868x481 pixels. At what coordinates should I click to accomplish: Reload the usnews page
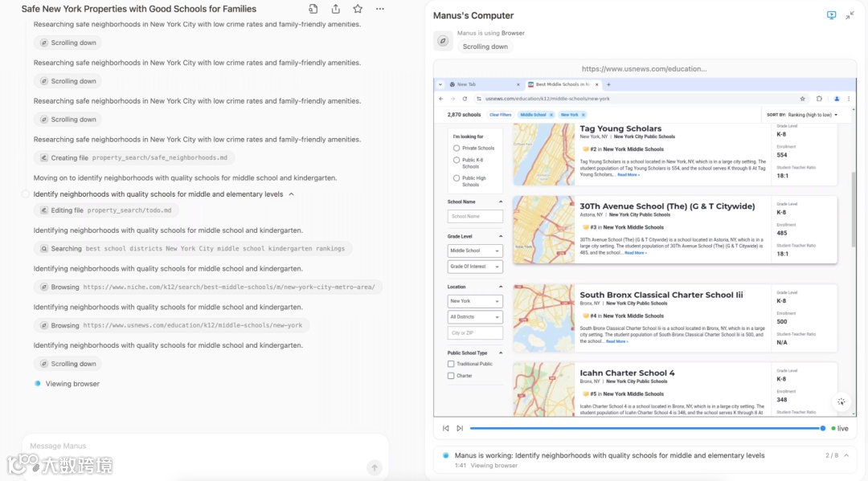(465, 99)
